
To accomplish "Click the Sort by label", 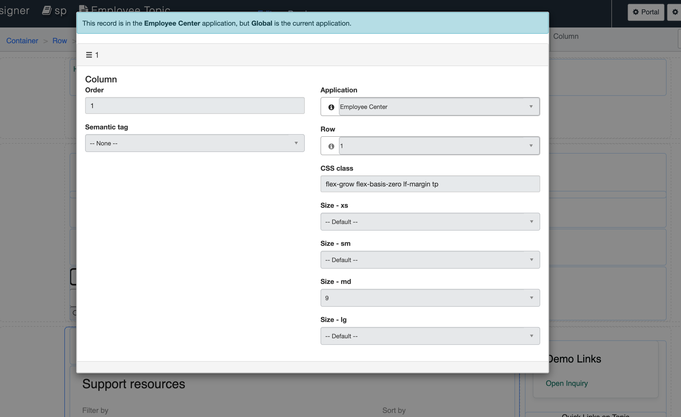I will point(394,410).
